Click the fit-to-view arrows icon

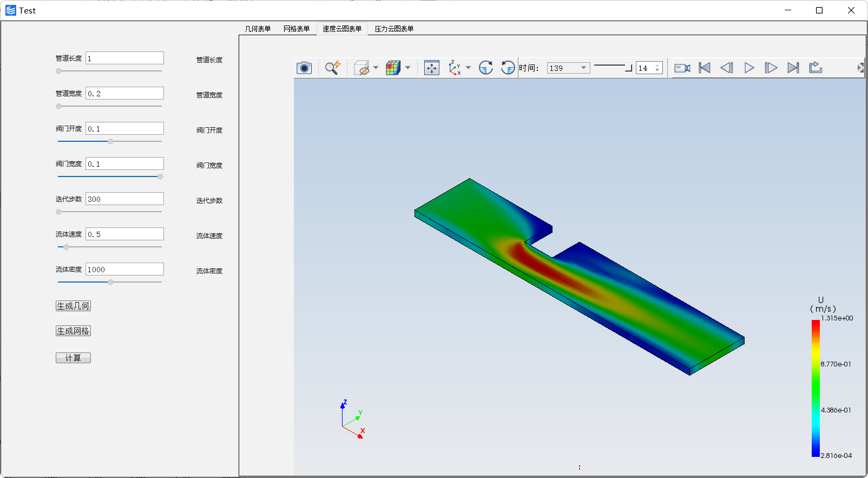pos(431,68)
